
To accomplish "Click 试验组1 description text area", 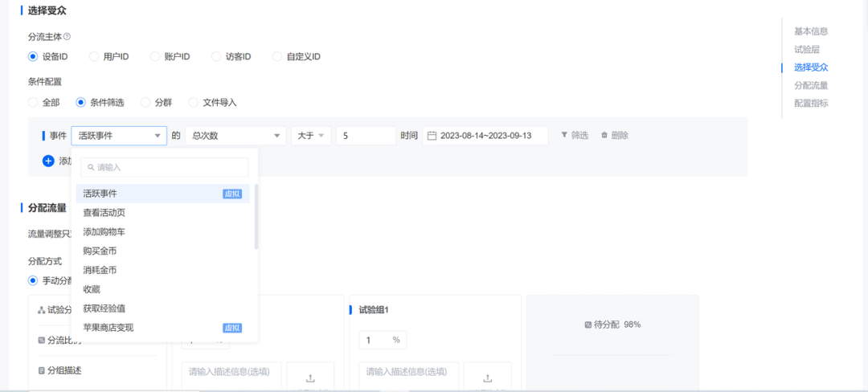I will (408, 377).
